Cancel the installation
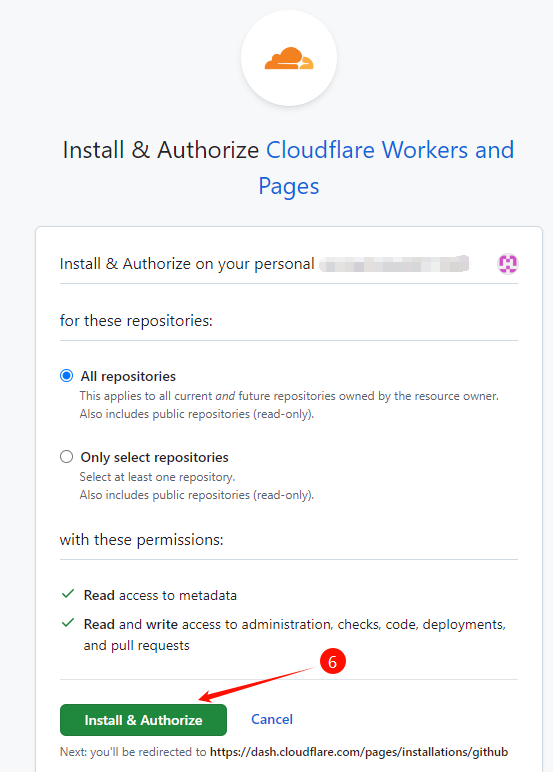553x772 pixels. tap(272, 719)
